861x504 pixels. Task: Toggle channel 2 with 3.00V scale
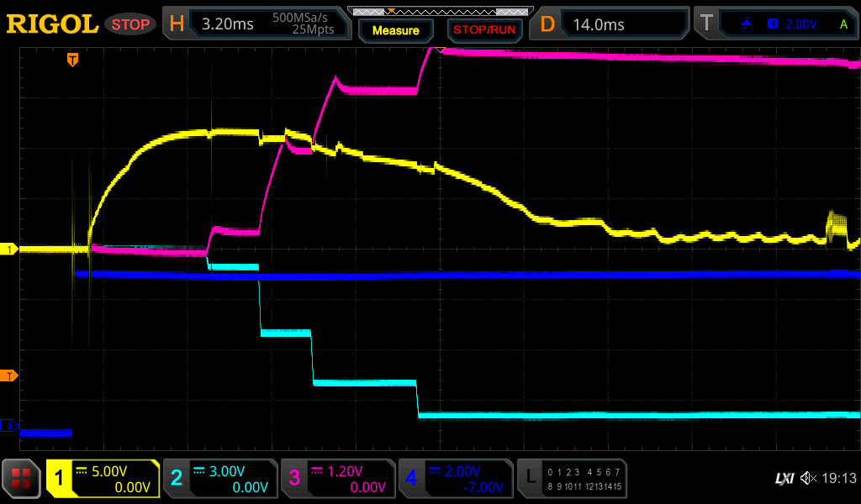(x=220, y=479)
